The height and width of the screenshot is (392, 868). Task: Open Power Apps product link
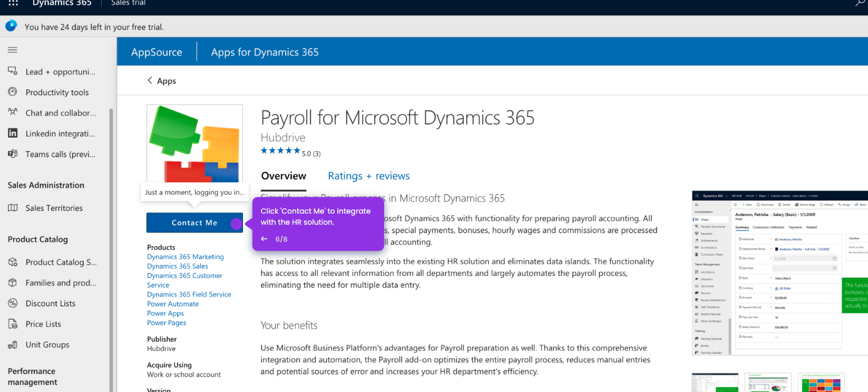click(165, 313)
